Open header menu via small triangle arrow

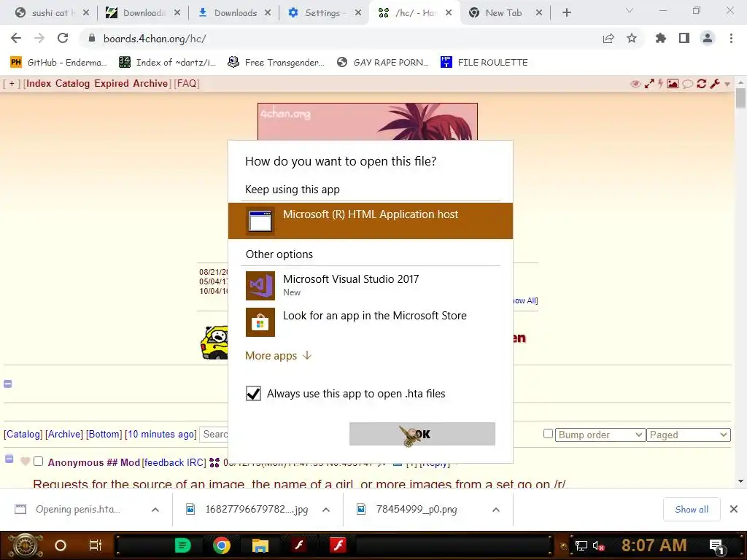[727, 85]
